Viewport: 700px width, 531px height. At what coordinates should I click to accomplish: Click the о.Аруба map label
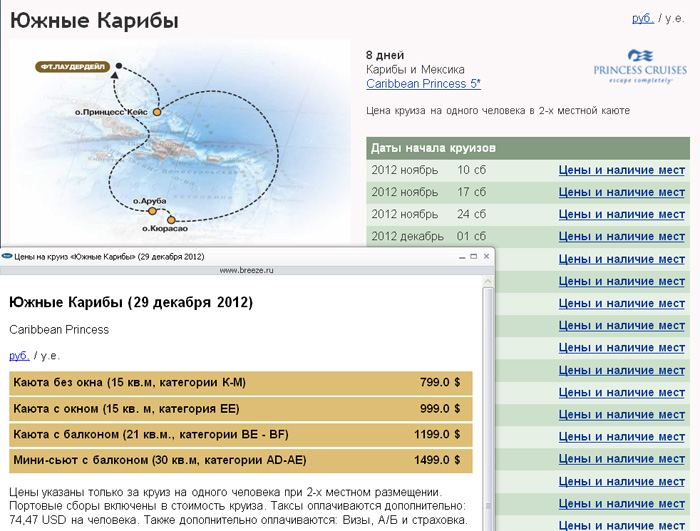point(150,201)
